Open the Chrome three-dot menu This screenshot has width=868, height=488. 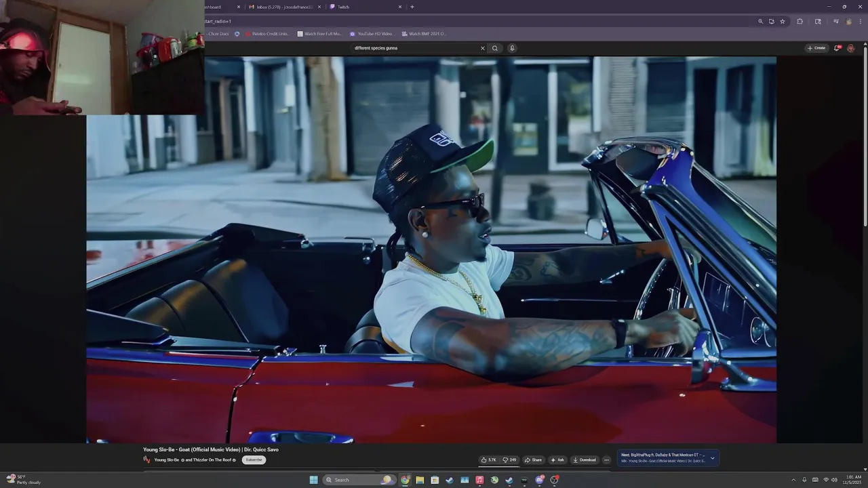[x=859, y=21]
